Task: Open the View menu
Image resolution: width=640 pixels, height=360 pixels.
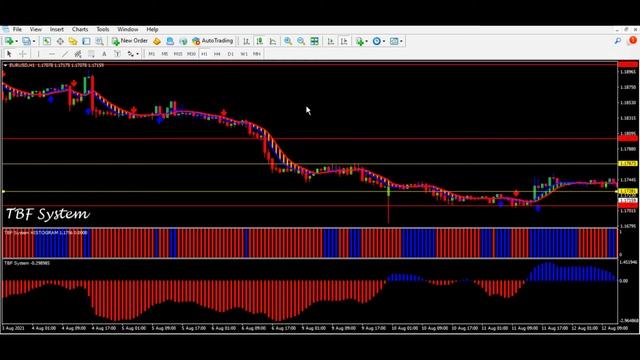Action: 36,29
